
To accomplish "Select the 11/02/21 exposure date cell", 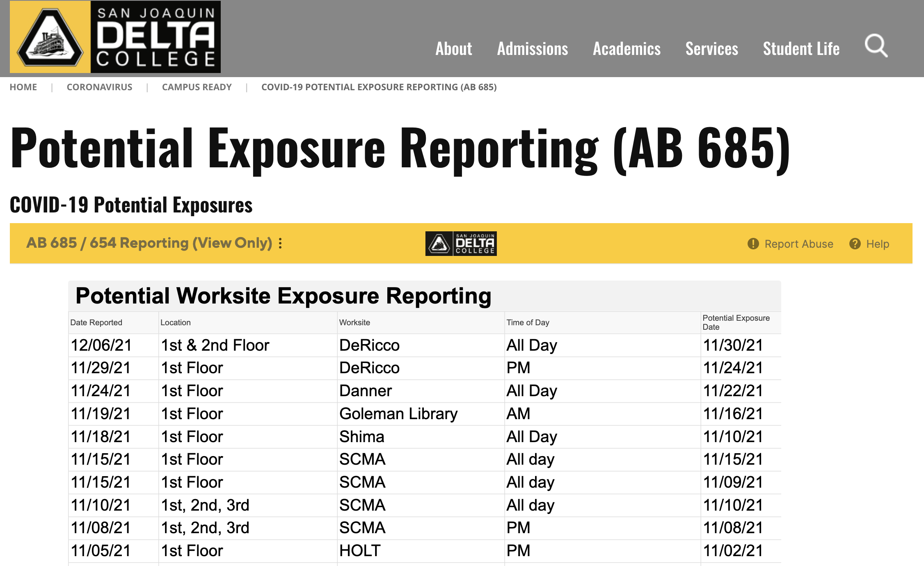I will coord(741,551).
